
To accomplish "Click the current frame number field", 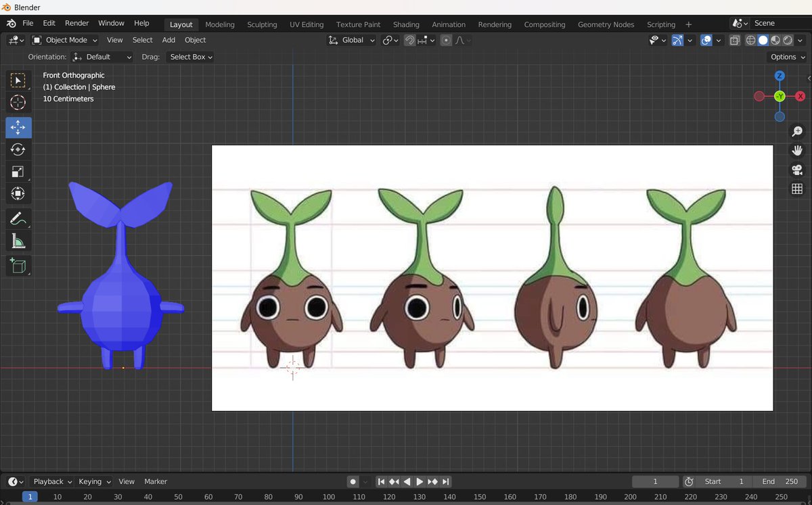I will pos(654,481).
